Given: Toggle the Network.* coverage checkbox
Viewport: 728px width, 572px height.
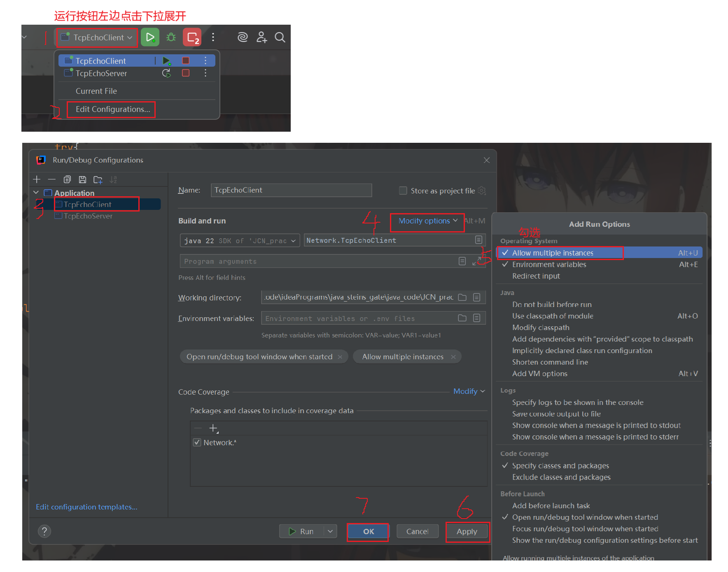Looking at the screenshot, I should point(197,442).
